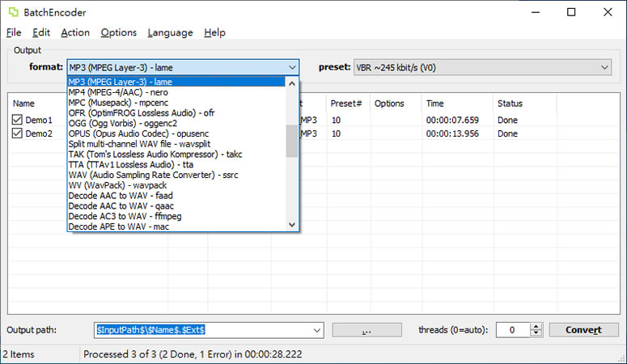Screen dimensions: 627x364
Task: Click the browse output path button
Action: [366, 330]
